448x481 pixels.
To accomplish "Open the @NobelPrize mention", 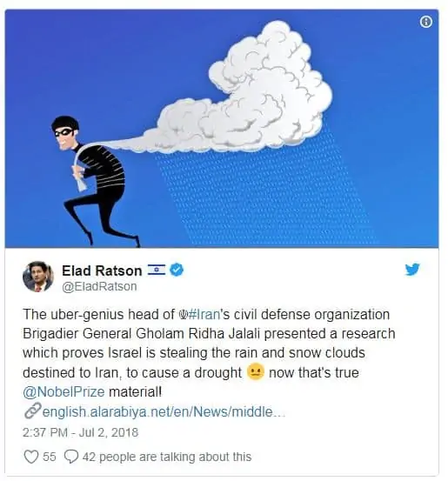I will (64, 391).
